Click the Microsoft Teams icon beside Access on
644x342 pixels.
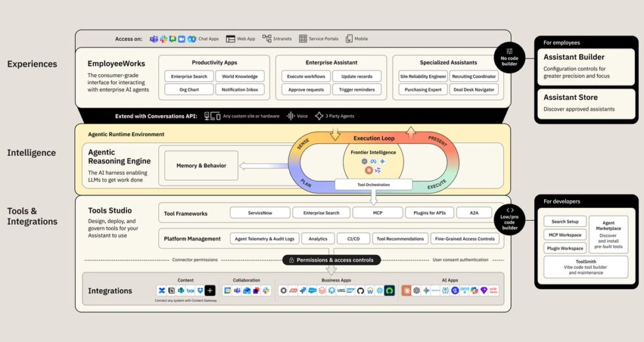154,39
